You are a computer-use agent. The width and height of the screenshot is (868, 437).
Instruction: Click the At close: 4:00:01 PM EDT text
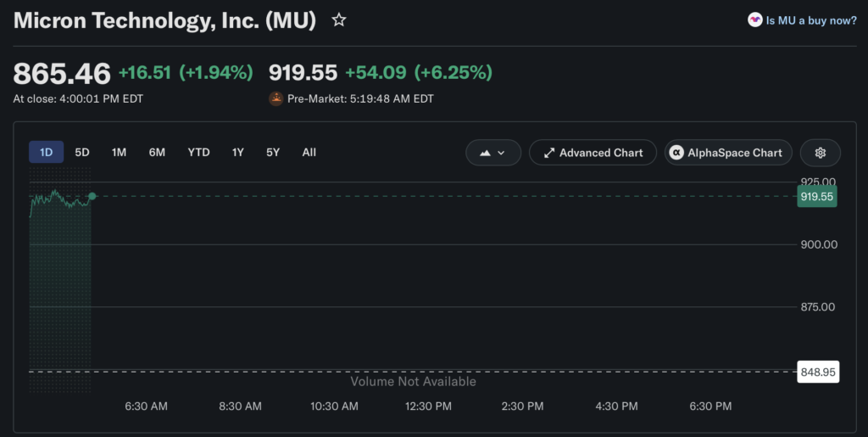pos(78,98)
